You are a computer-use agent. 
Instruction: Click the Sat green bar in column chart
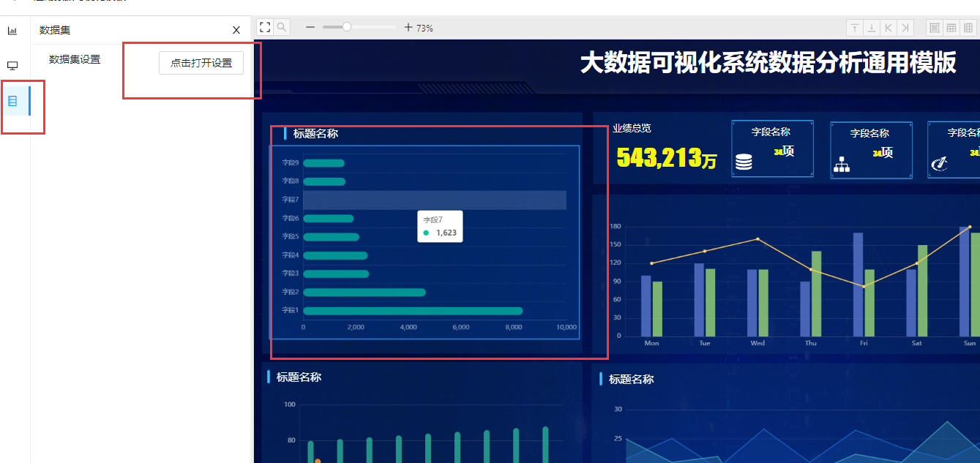click(x=922, y=290)
